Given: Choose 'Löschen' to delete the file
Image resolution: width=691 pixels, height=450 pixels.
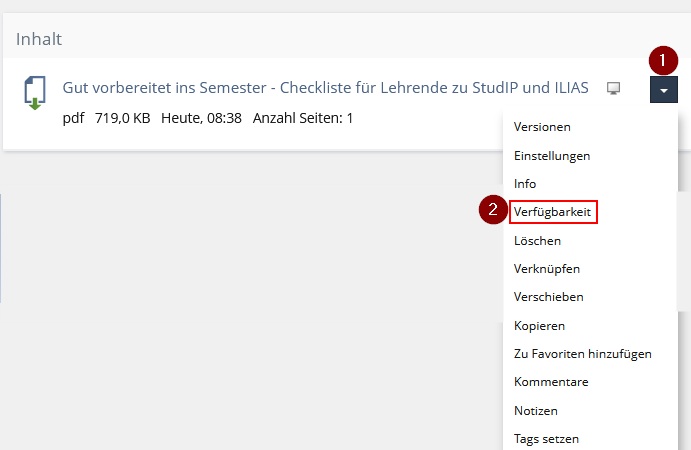Looking at the screenshot, I should (x=537, y=241).
